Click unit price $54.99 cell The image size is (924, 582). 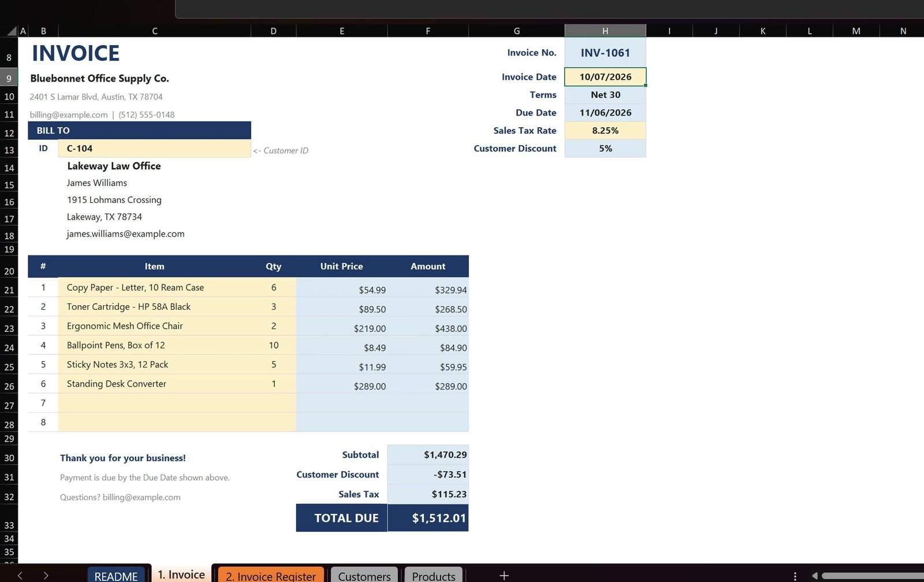tap(342, 288)
